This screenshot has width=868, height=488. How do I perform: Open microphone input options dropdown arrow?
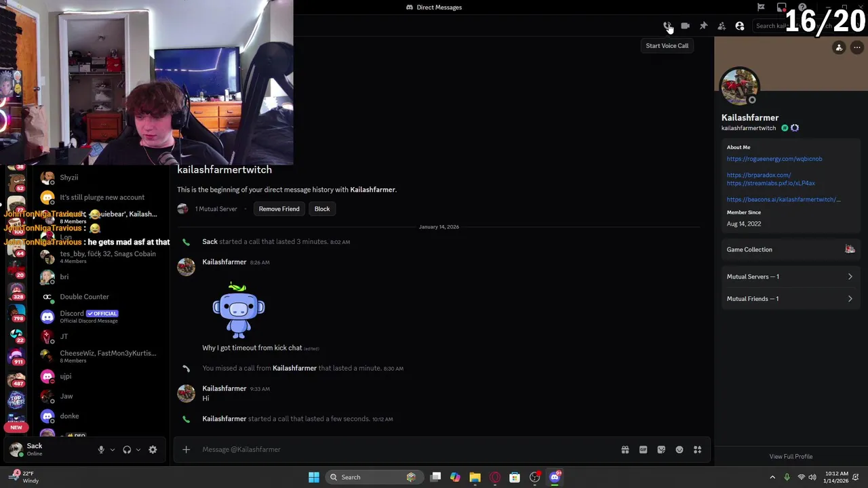113,449
